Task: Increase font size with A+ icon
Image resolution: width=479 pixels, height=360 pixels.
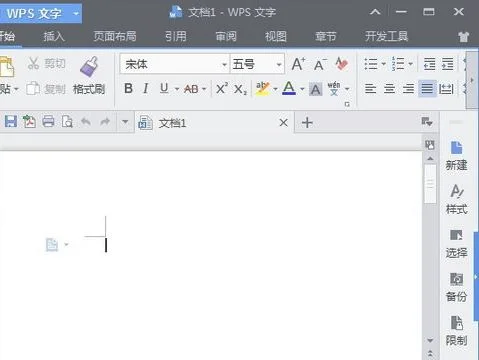Action: click(298, 64)
